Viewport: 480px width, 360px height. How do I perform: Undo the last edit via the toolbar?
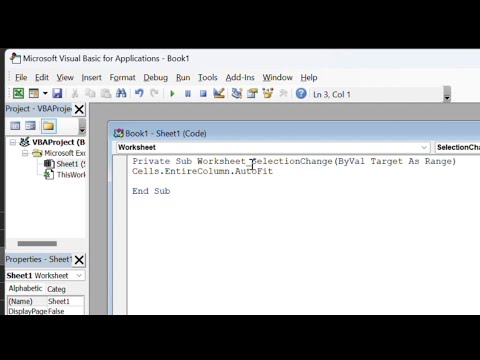(139, 93)
